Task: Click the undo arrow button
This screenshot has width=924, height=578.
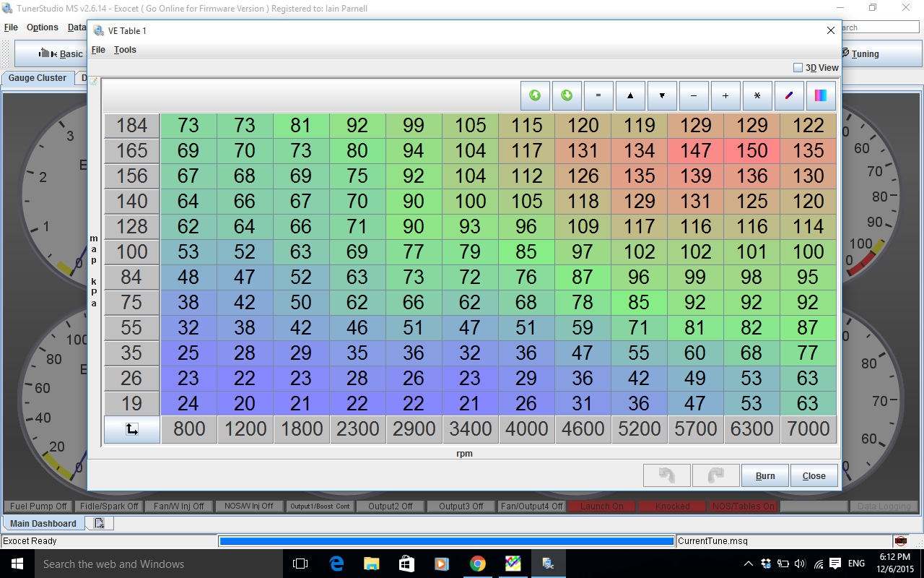Action: 667,475
